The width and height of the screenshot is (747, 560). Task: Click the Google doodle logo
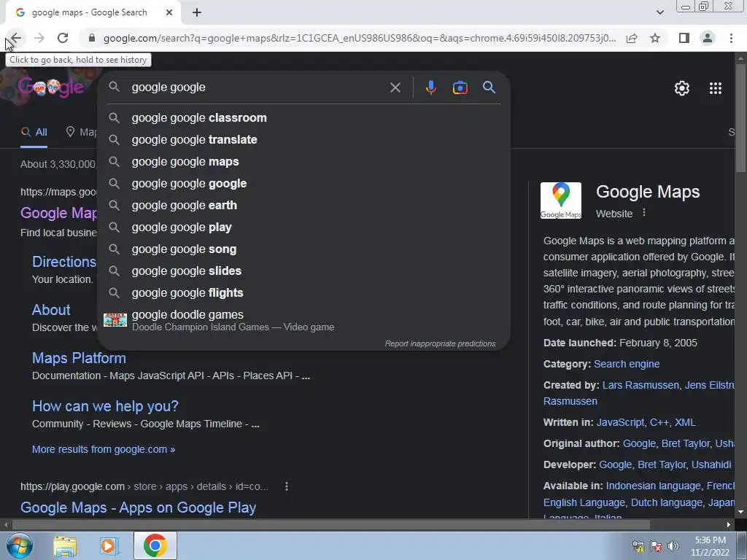coord(51,87)
